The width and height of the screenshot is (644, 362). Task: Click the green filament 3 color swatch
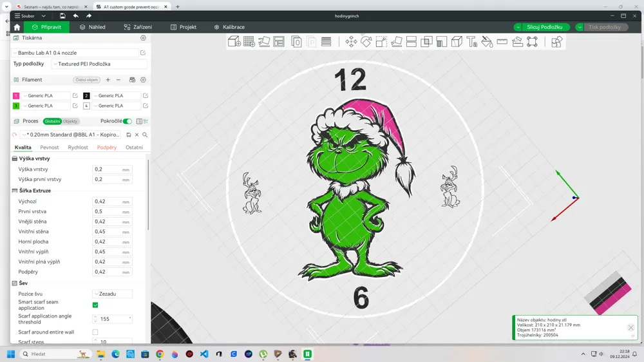(16, 106)
